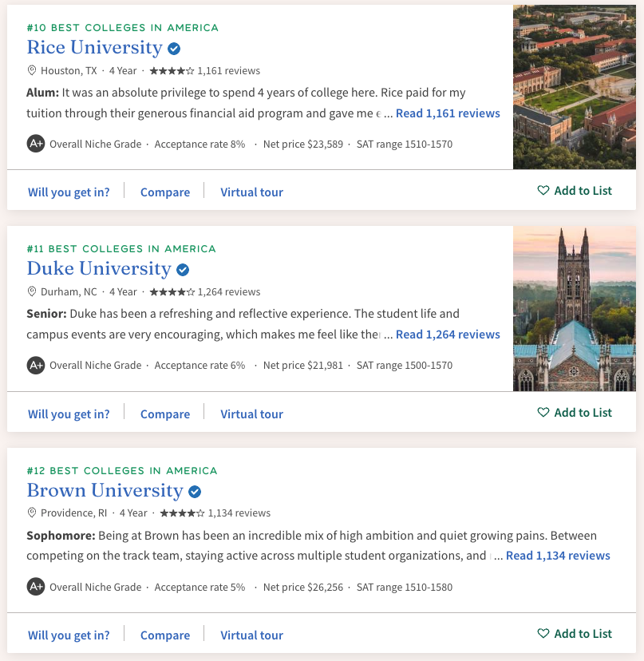Click 'SAT range 1500-1570' text
Screen dimensions: 644x661
pos(405,365)
